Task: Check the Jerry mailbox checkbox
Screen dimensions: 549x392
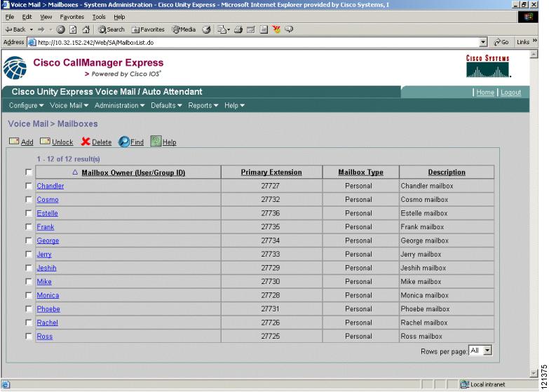Action: point(29,254)
